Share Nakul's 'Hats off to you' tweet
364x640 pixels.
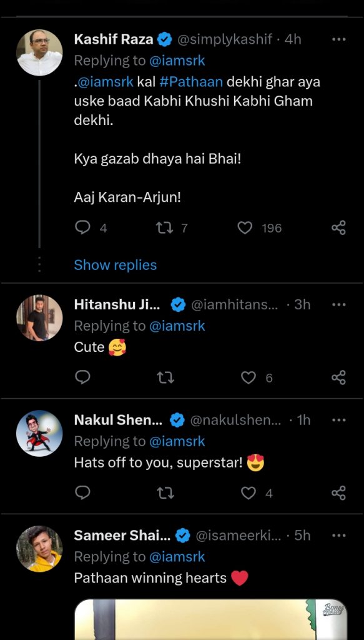pyautogui.click(x=339, y=493)
